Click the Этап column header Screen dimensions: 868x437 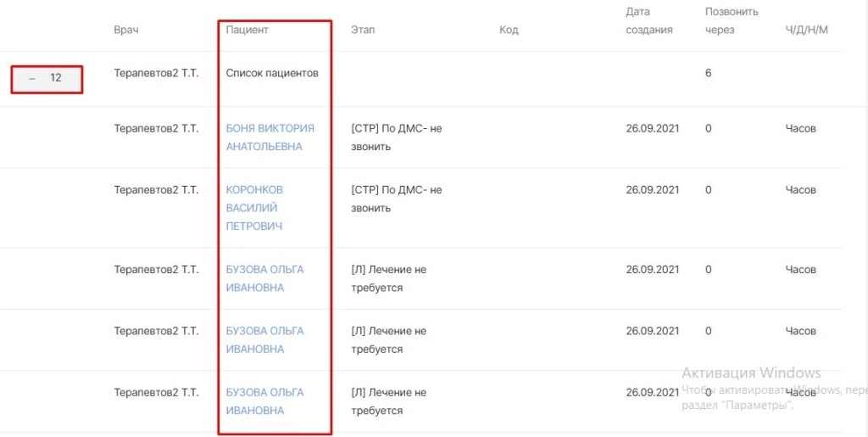click(363, 30)
